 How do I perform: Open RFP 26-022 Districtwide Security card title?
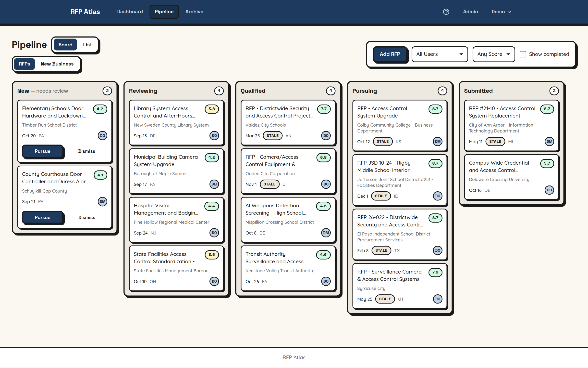click(x=390, y=221)
